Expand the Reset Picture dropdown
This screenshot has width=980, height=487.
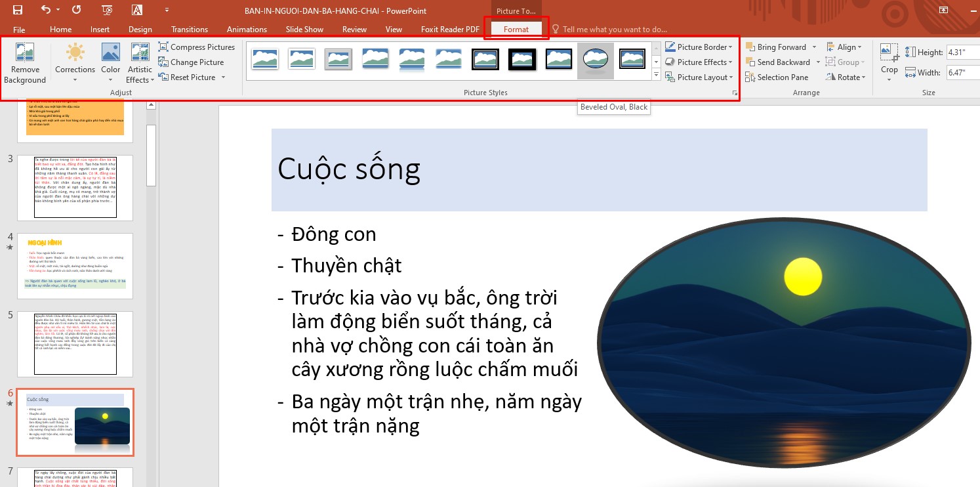(222, 77)
